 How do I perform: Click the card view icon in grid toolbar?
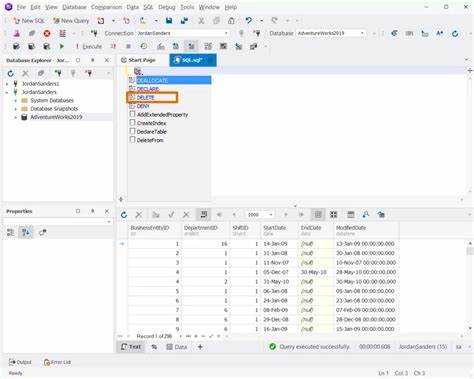(x=333, y=215)
